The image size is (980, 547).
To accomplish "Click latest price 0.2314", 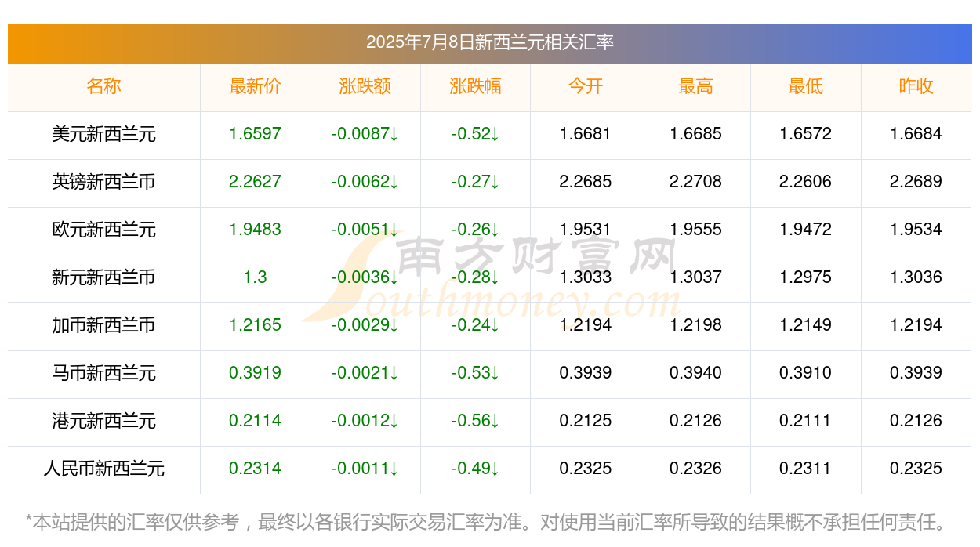I will [x=255, y=469].
